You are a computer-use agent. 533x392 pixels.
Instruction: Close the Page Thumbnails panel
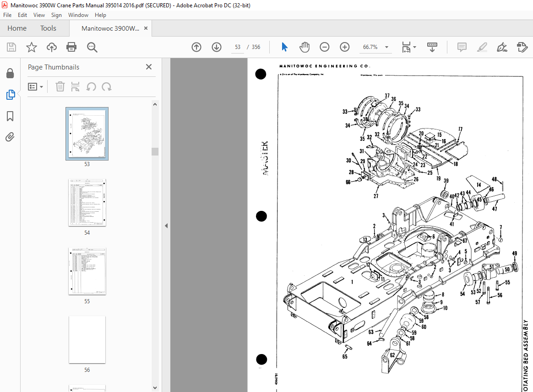click(x=148, y=67)
